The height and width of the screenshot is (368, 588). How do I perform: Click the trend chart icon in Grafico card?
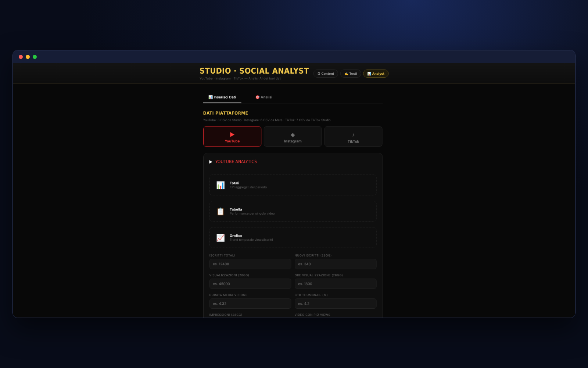coord(220,238)
